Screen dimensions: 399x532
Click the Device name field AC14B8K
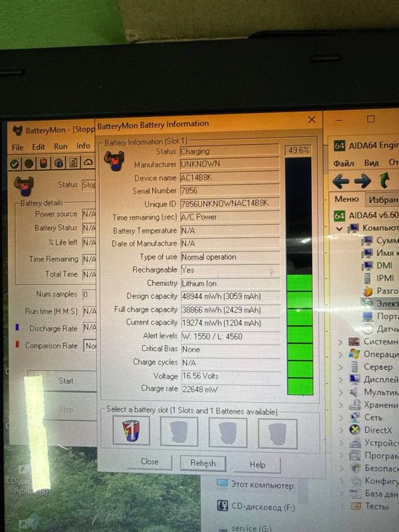coord(229,177)
